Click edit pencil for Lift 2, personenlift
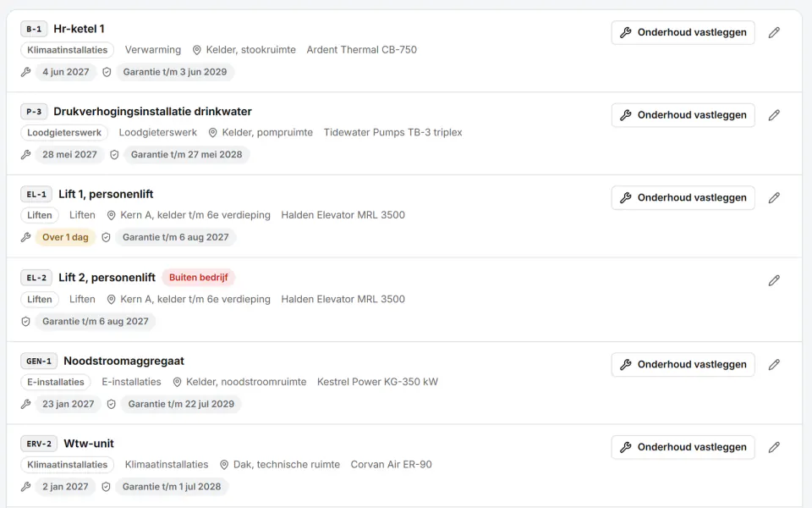Screen dimensions: 812x508 (774, 280)
